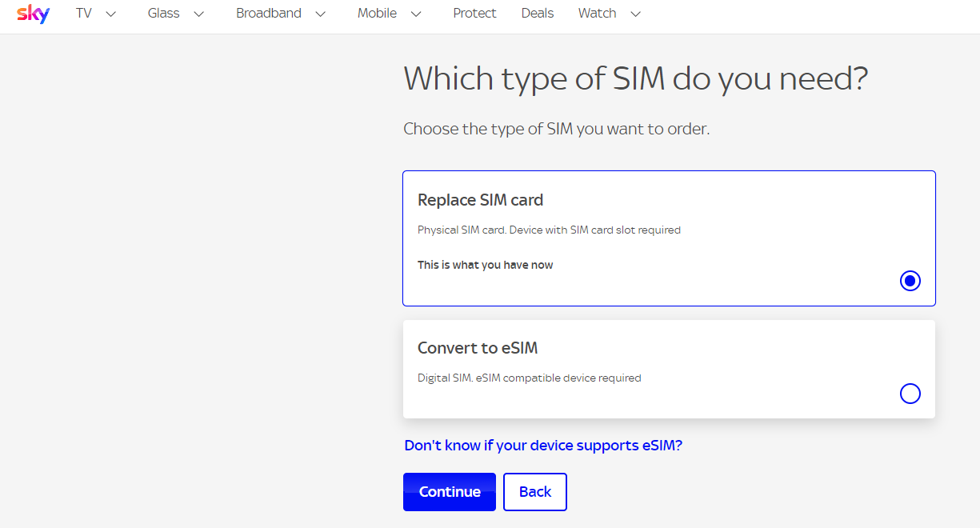The image size is (980, 528).
Task: Choose the Replace SIM card option card
Action: [x=669, y=238]
